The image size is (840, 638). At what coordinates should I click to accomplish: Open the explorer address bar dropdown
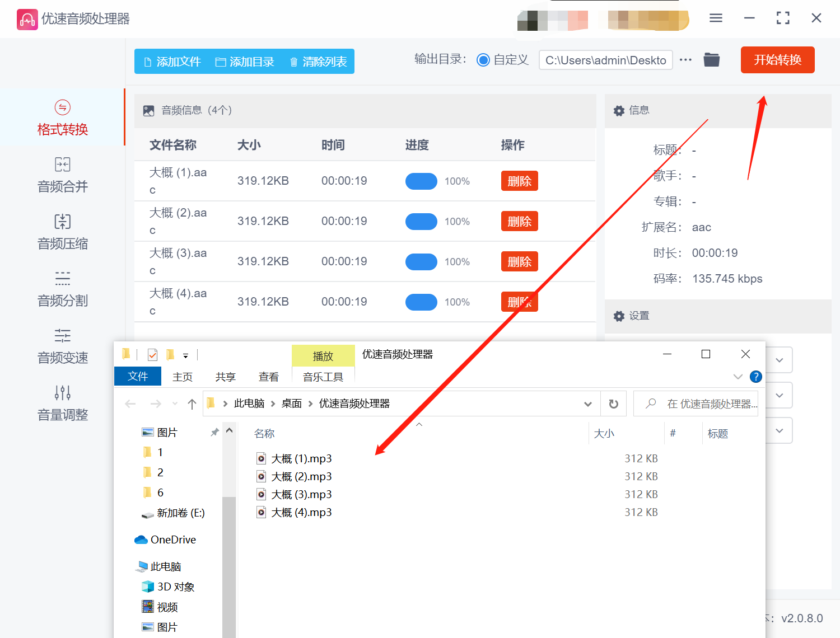click(x=587, y=404)
